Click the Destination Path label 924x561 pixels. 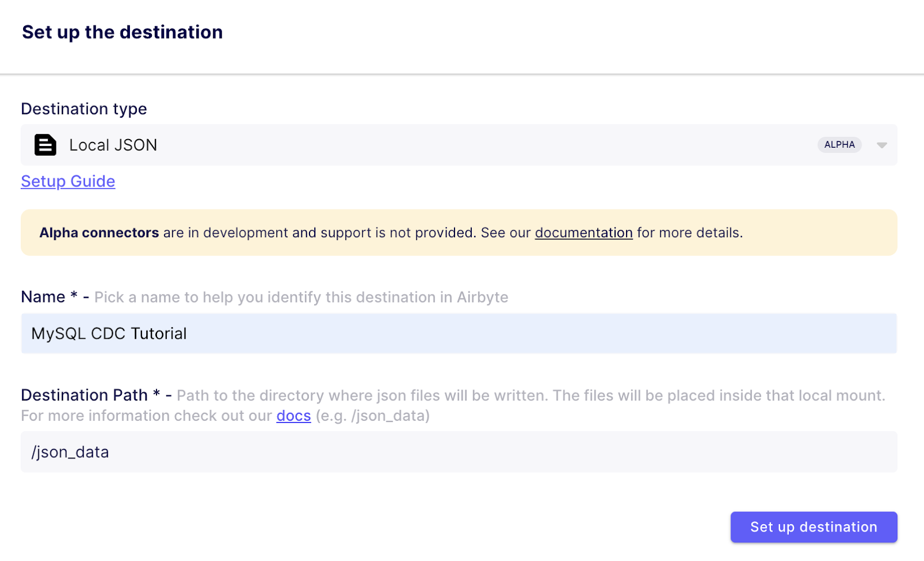pos(84,395)
